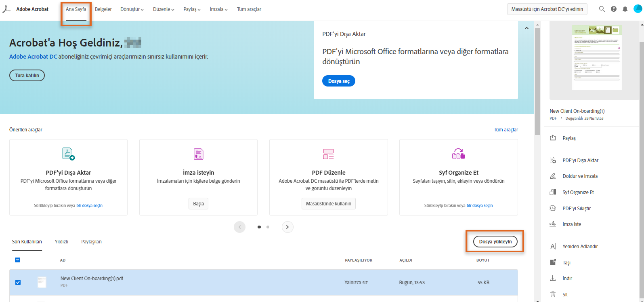Open Tüm araçlar in the top navigation
644x302 pixels.
coord(249,9)
